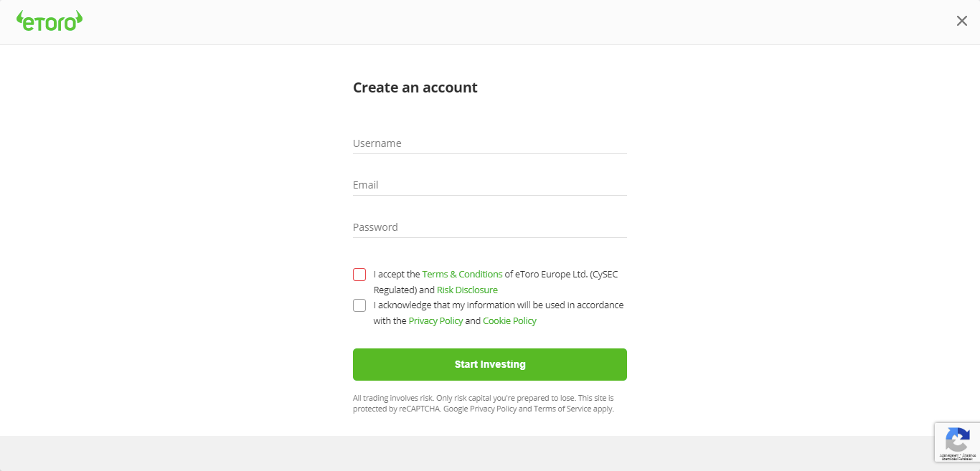Click the Username input field
980x471 pixels.
[489, 143]
